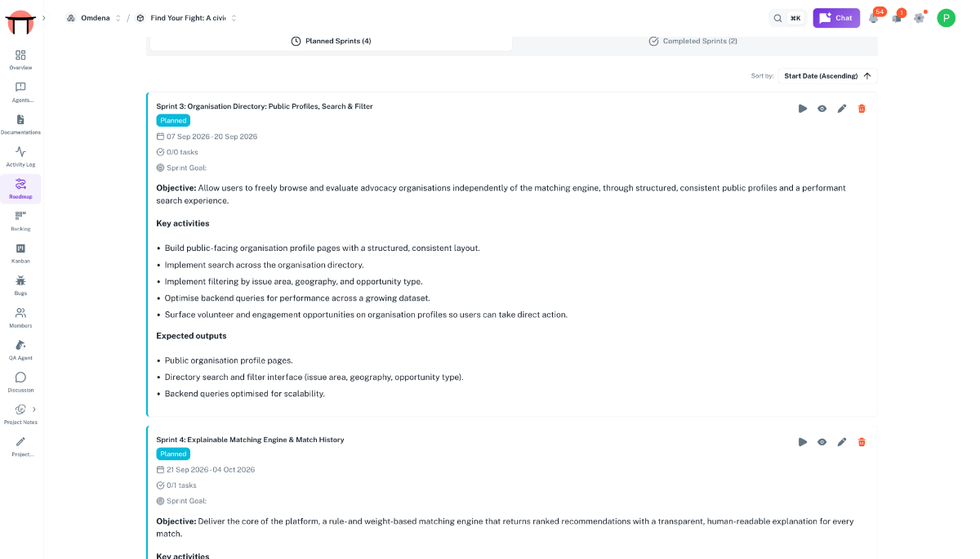This screenshot has height=559, width=980.
Task: Edit Sprint 3 with the pencil icon
Action: click(842, 109)
